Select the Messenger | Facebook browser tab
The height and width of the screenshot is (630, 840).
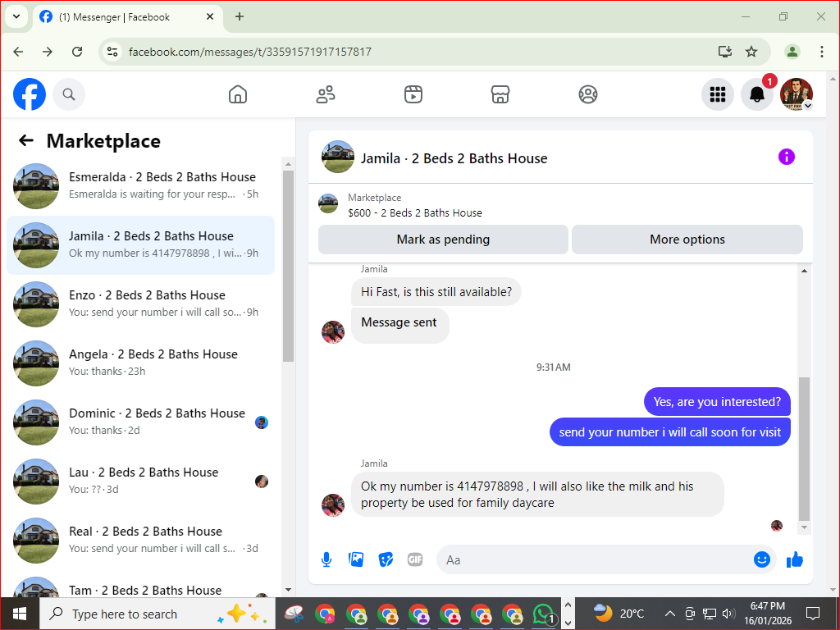[x=127, y=17]
